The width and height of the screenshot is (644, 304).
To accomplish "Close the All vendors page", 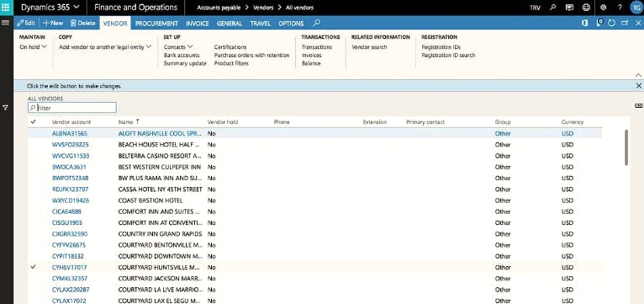I will (x=638, y=23).
